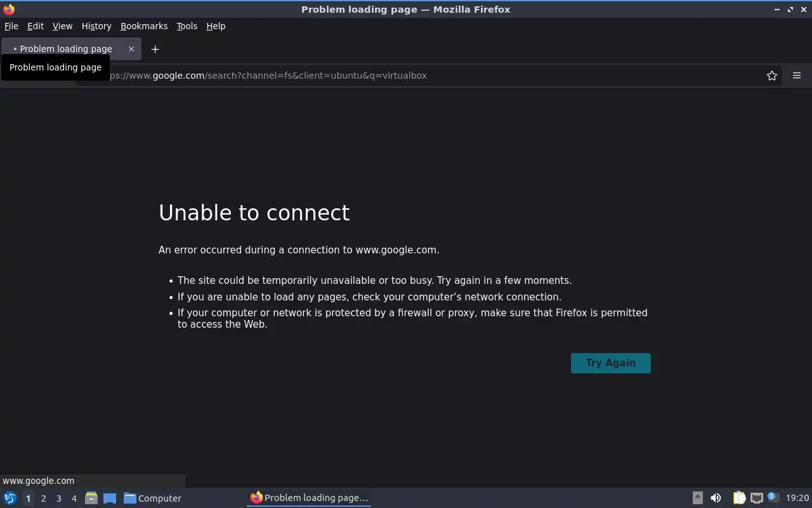The width and height of the screenshot is (812, 508).
Task: Click the show desktop icon in the taskbar
Action: point(109,498)
